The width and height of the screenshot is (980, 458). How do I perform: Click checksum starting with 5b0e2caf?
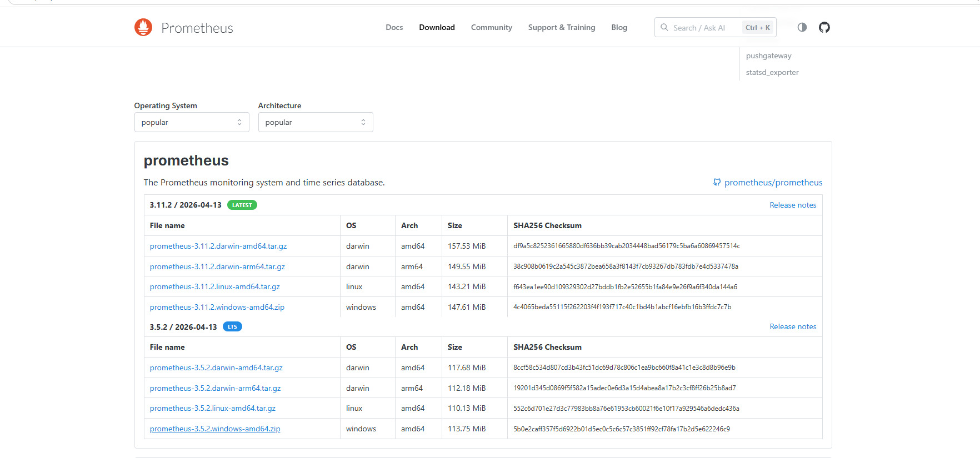coord(622,429)
